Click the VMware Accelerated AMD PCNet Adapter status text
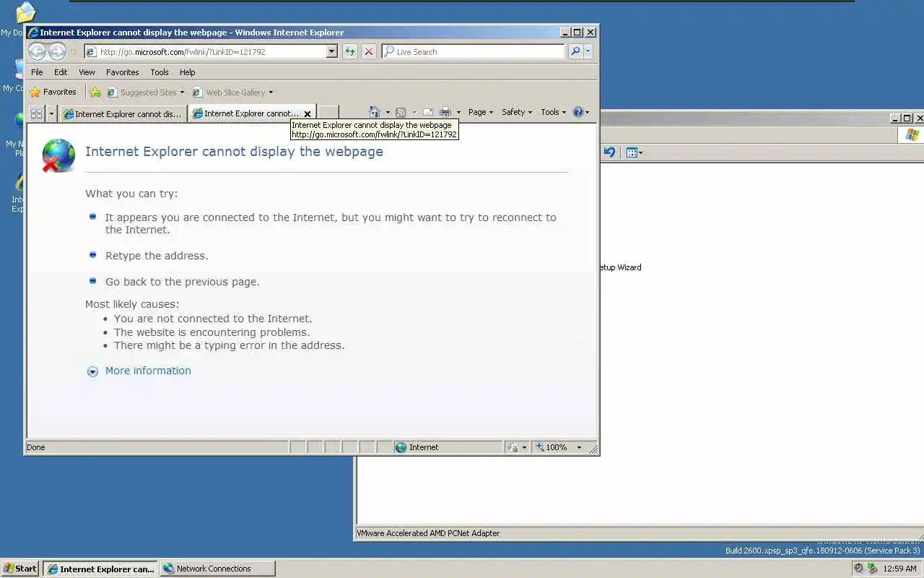Screen dimensions: 924x578 [428, 533]
